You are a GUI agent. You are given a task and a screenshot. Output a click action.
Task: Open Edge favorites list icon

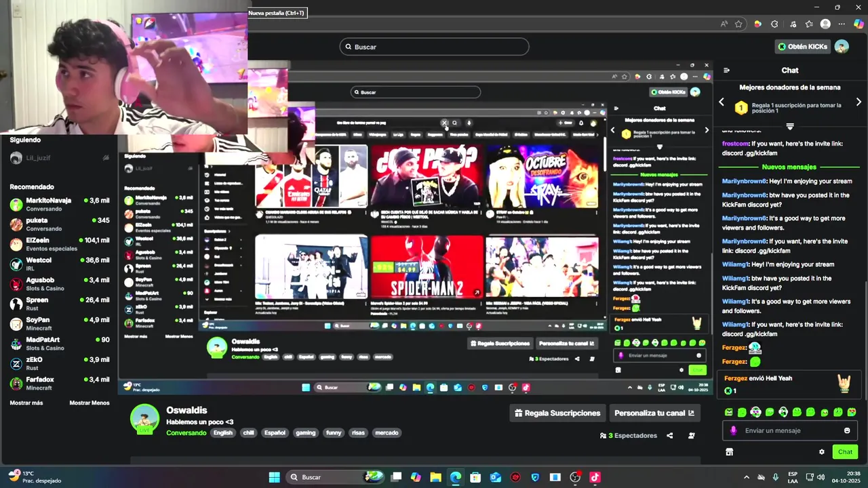point(809,24)
